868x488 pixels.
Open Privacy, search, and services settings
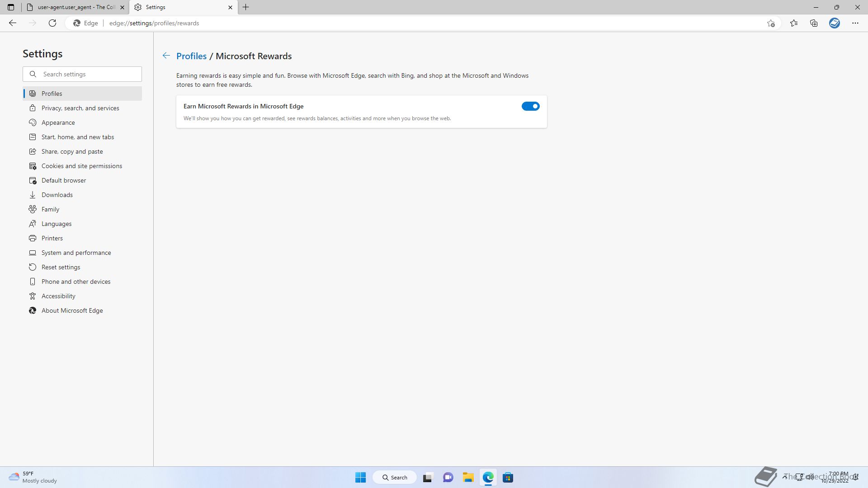pyautogui.click(x=82, y=108)
